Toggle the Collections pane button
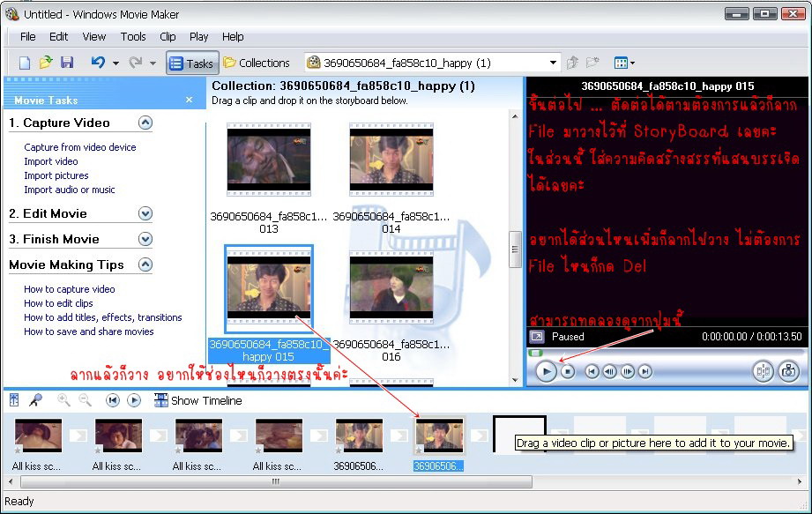Screen dimensions: 812x514 point(257,63)
